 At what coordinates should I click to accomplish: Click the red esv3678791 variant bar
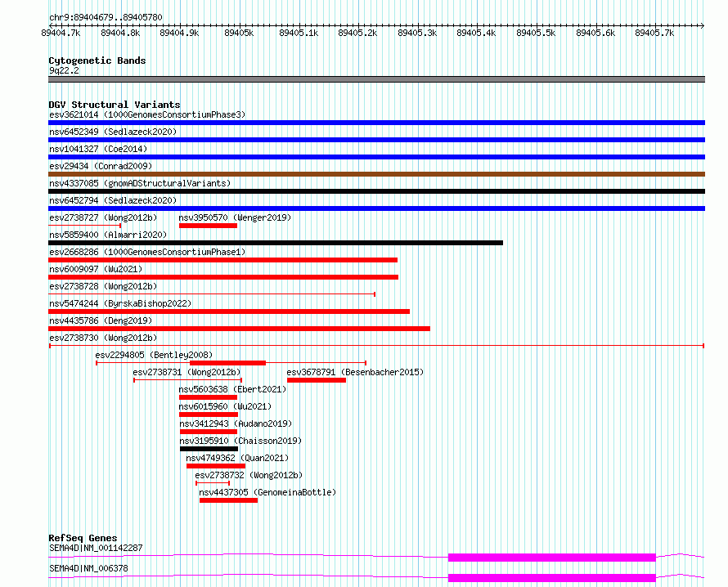[x=317, y=380]
